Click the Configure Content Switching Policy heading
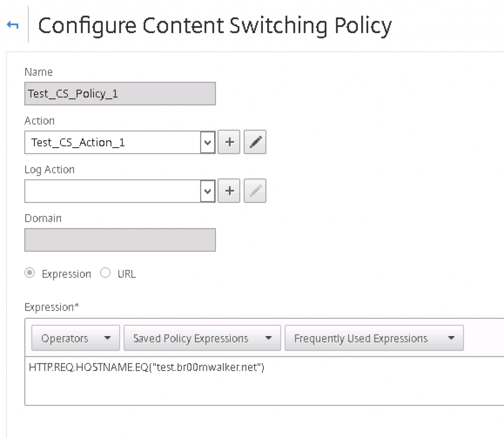 pyautogui.click(x=215, y=26)
